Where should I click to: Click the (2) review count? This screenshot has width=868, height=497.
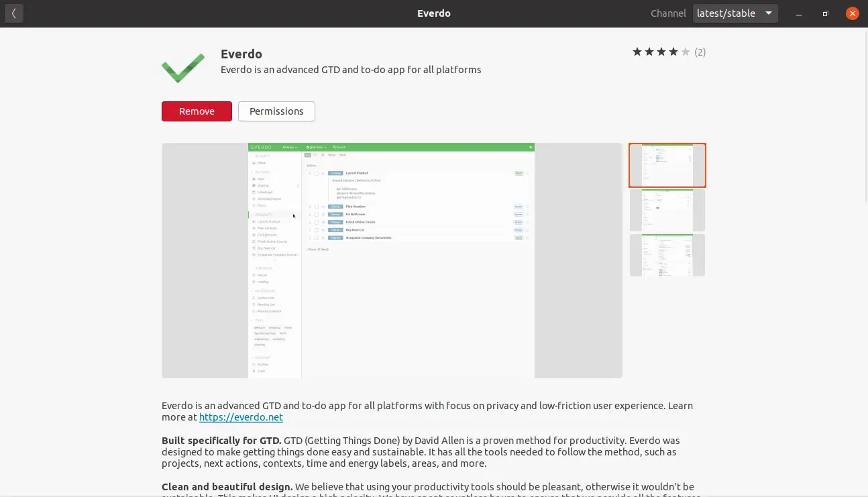[x=700, y=52]
